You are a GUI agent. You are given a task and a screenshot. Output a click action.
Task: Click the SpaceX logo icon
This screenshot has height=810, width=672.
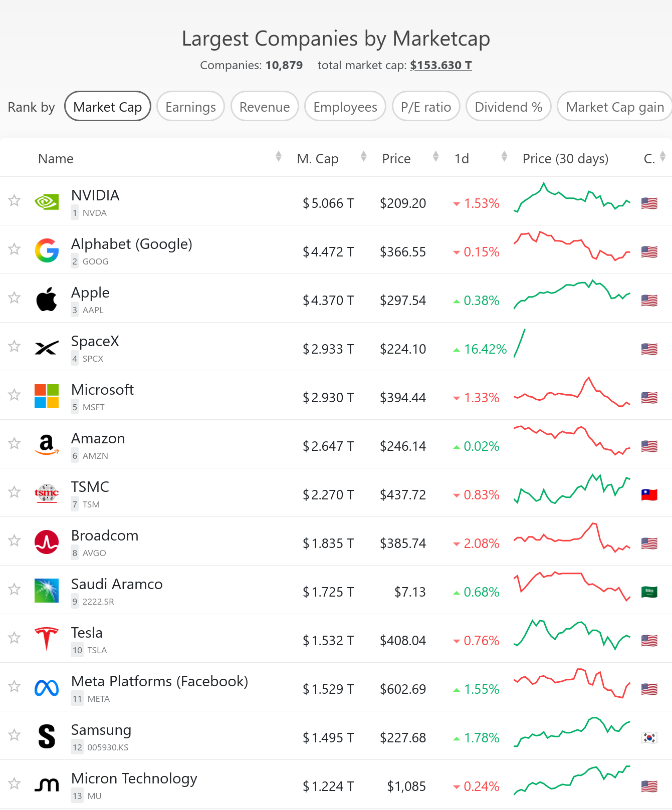point(47,348)
